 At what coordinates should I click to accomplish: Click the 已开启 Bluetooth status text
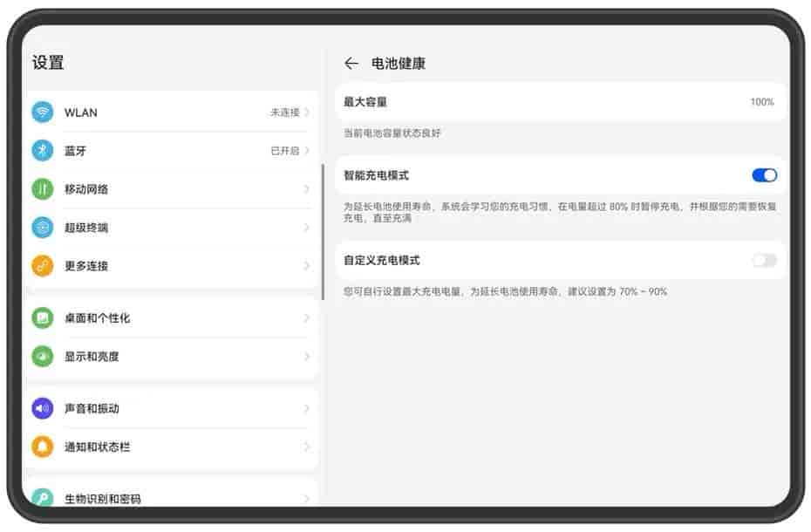point(284,151)
